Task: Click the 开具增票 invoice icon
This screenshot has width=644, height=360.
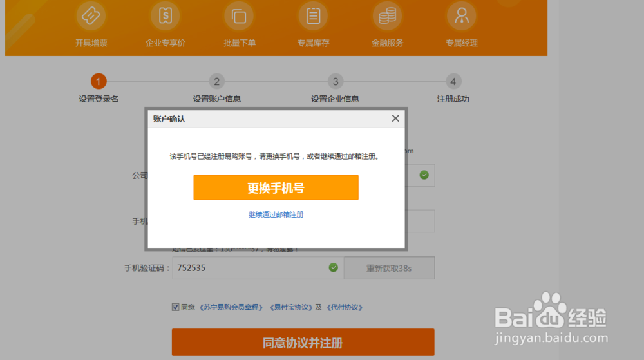Action: (91, 16)
